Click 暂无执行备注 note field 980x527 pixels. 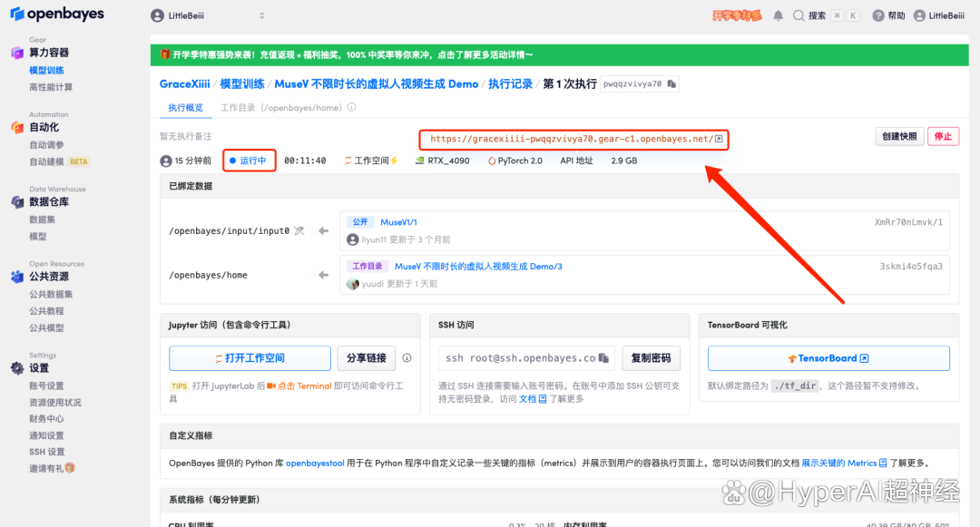pos(186,136)
